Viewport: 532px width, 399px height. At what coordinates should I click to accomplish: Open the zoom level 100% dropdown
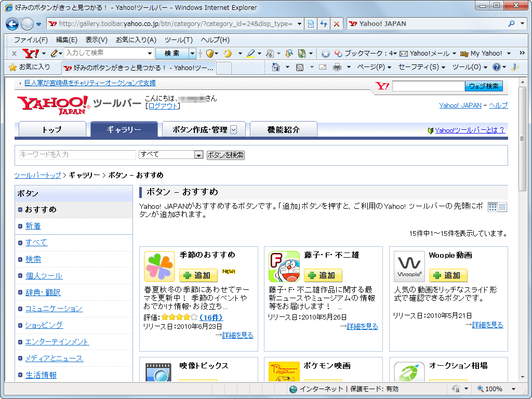(514, 389)
